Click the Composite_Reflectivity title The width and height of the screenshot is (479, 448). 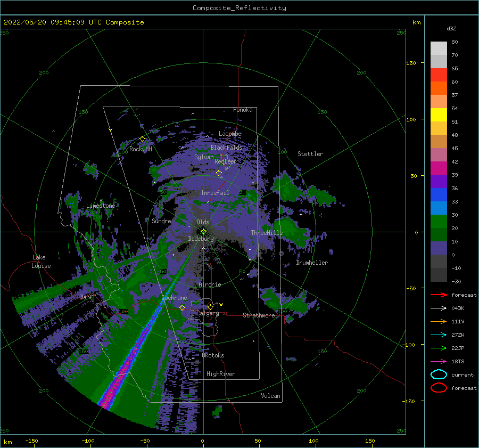click(x=240, y=8)
